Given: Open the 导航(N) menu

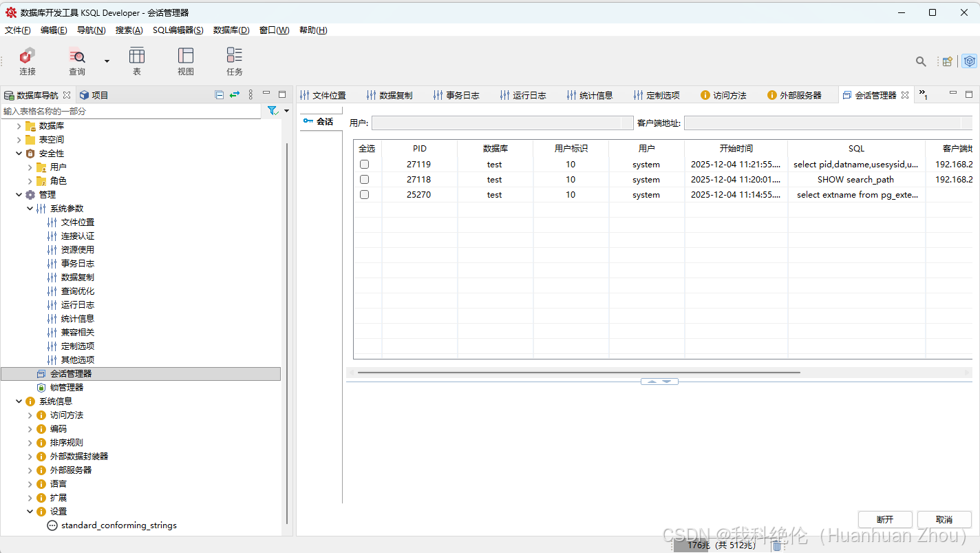Looking at the screenshot, I should [x=91, y=30].
